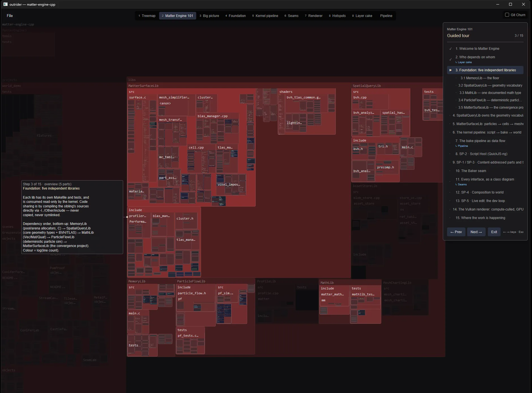Select the Matter Engine 101 tab
This screenshot has height=393, width=532.
click(178, 16)
